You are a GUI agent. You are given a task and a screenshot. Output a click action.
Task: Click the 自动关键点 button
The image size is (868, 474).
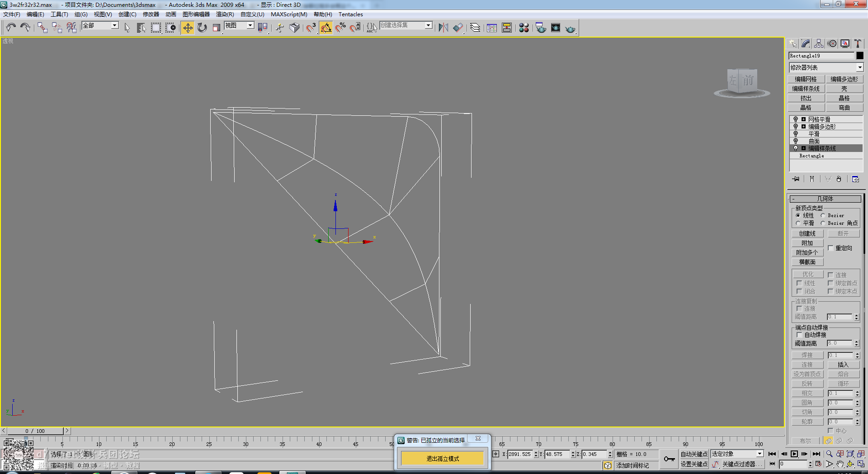point(694,454)
